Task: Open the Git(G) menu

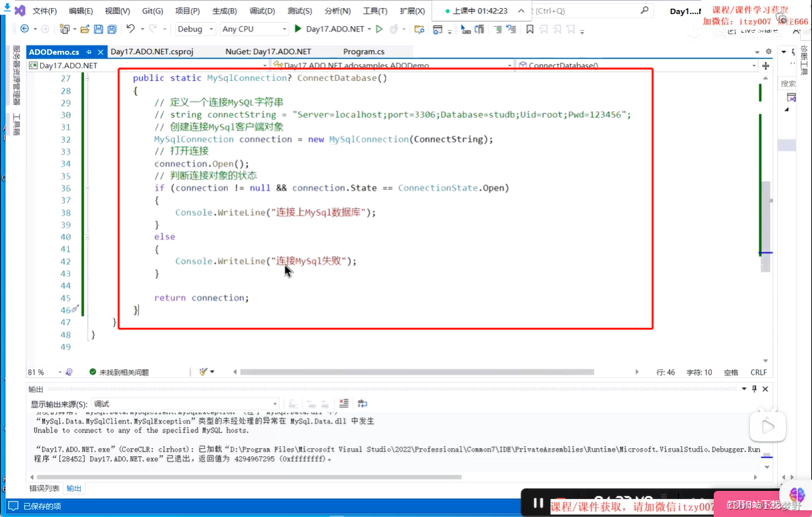Action: [152, 11]
